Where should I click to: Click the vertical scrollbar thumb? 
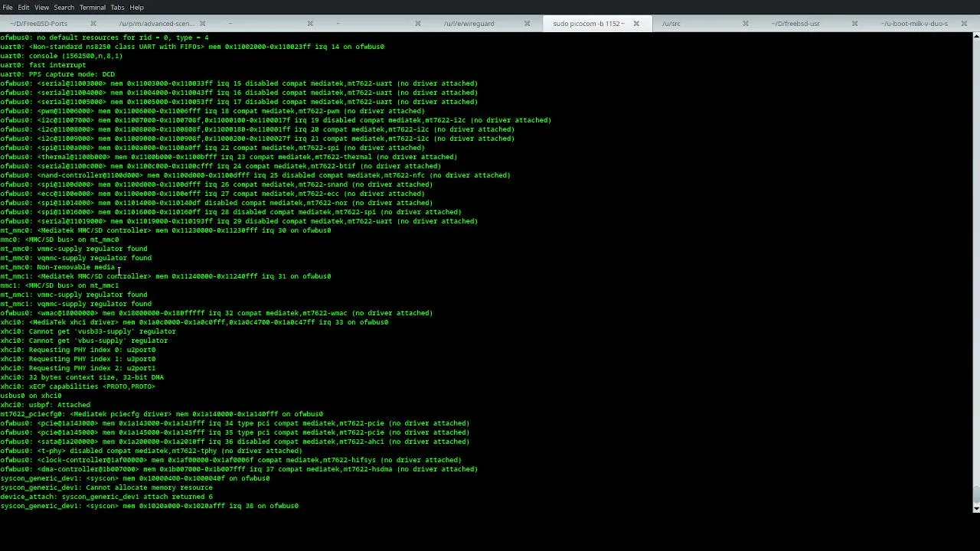click(x=976, y=494)
